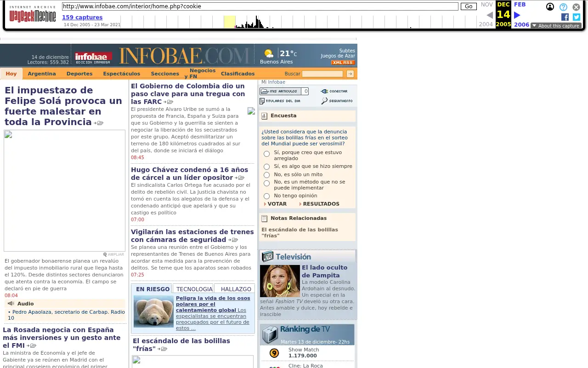Image resolution: width=588 pixels, height=368 pixels.
Task: Click the Conectar icon
Action: pyautogui.click(x=334, y=92)
